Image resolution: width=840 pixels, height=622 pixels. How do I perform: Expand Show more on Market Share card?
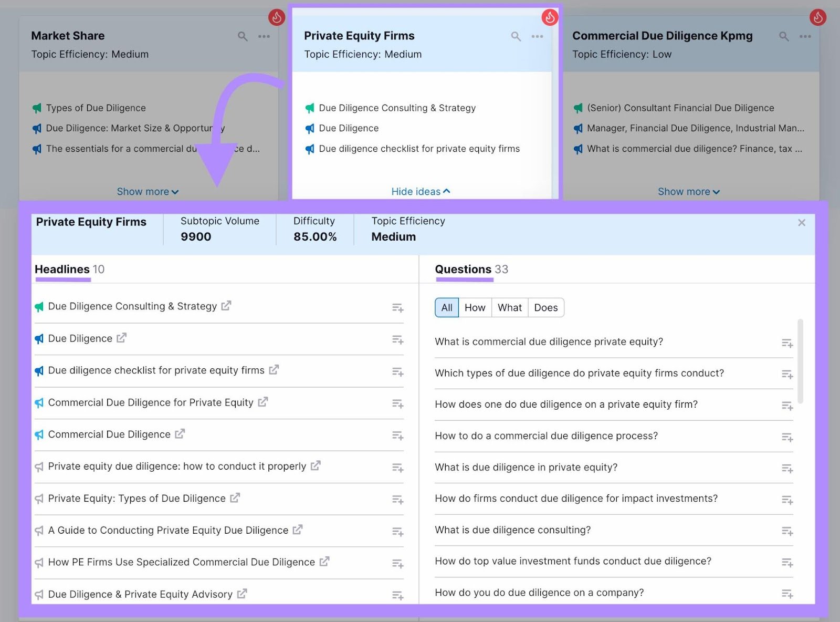coord(148,191)
